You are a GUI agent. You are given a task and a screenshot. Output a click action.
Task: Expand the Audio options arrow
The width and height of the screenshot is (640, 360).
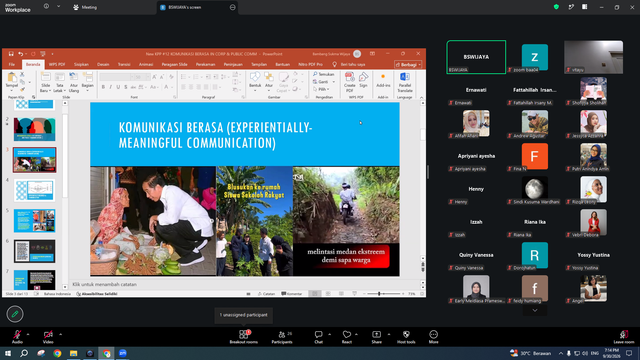(x=28, y=334)
